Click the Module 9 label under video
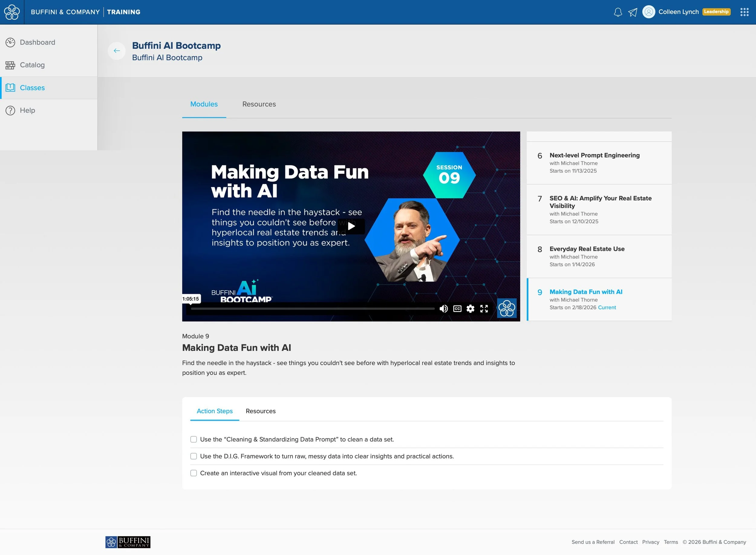Screen dimensions: 756x555 (x=195, y=336)
